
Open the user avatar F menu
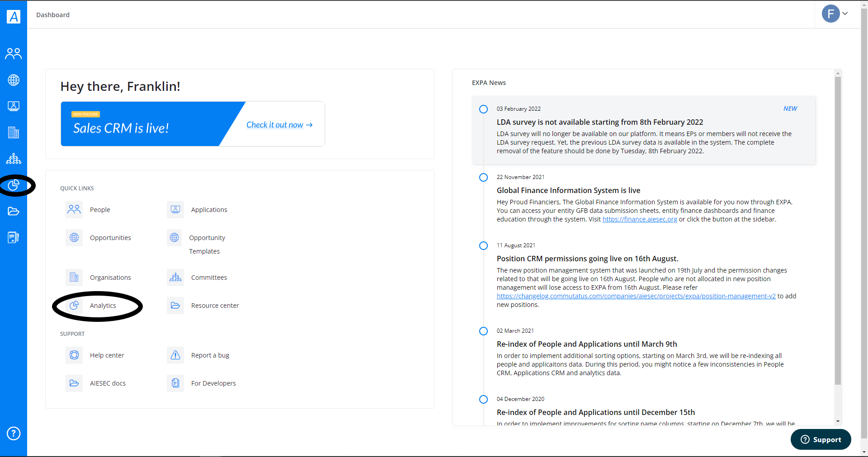(830, 14)
